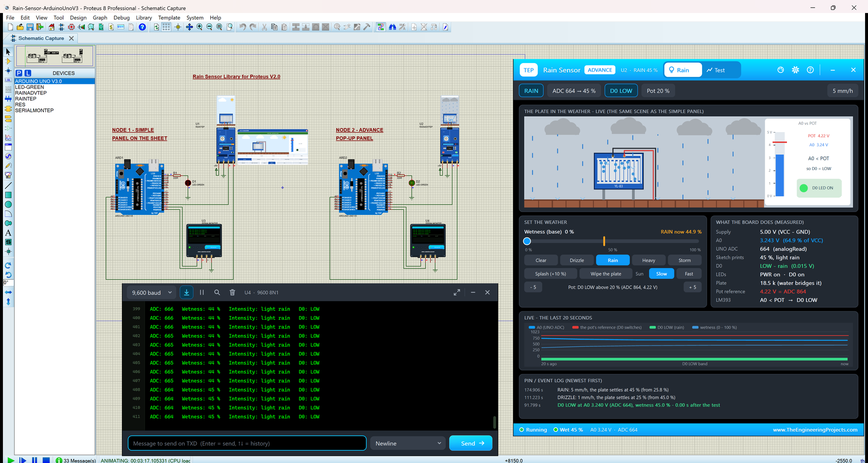Open the Graph menu
Viewport: 868px width, 463px height.
tap(100, 17)
